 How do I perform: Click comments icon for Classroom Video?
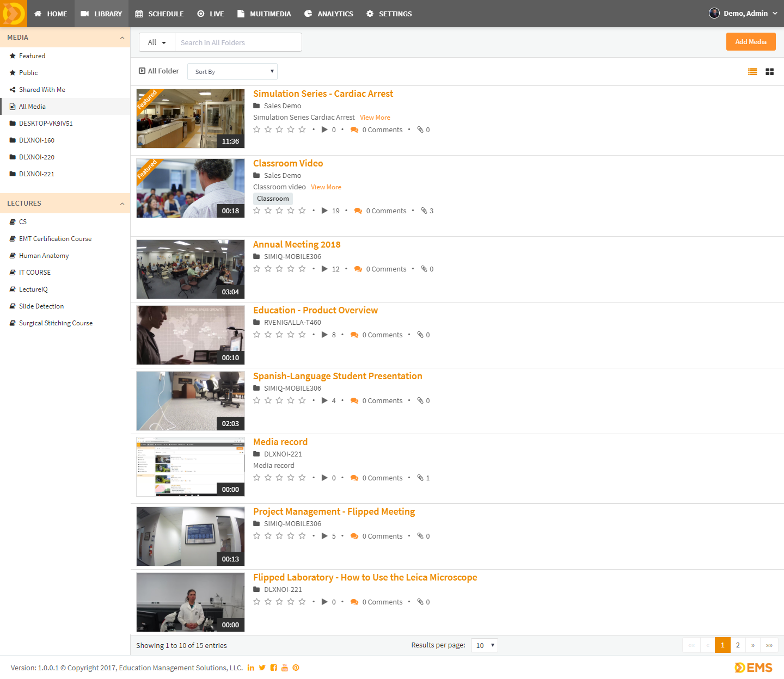(358, 211)
